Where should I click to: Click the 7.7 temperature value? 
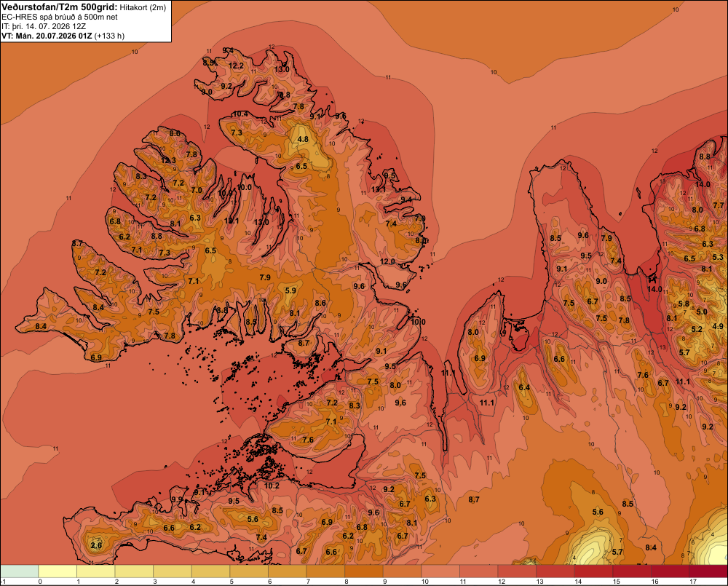tap(719, 205)
